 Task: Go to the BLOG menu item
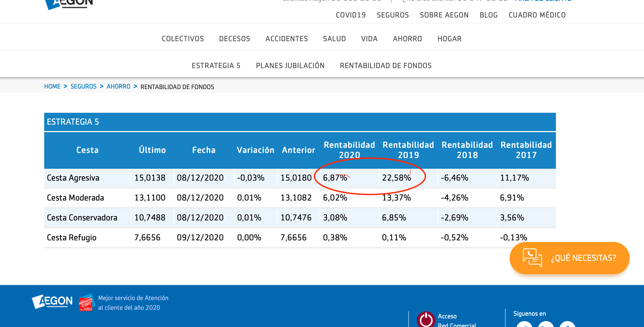click(489, 15)
